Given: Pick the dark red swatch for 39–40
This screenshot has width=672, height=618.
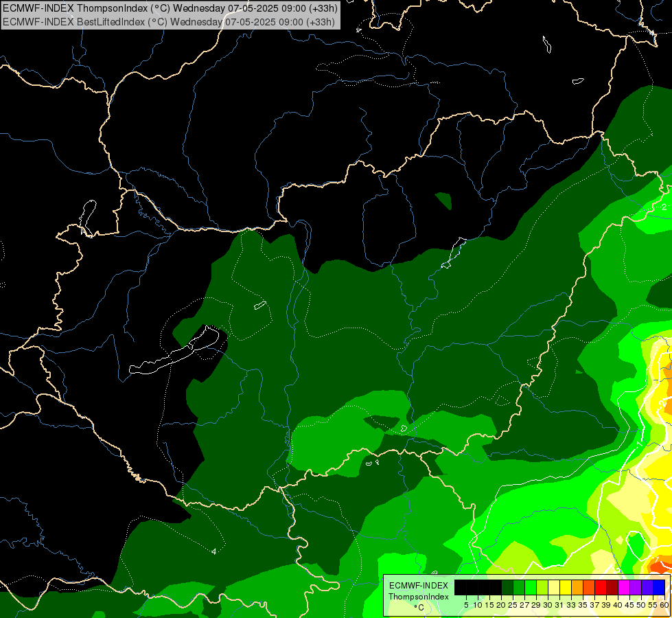Looking at the screenshot, I should (612, 587).
